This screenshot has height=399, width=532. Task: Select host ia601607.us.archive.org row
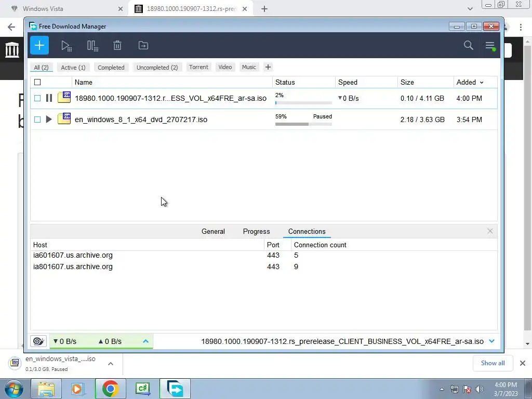(x=263, y=255)
